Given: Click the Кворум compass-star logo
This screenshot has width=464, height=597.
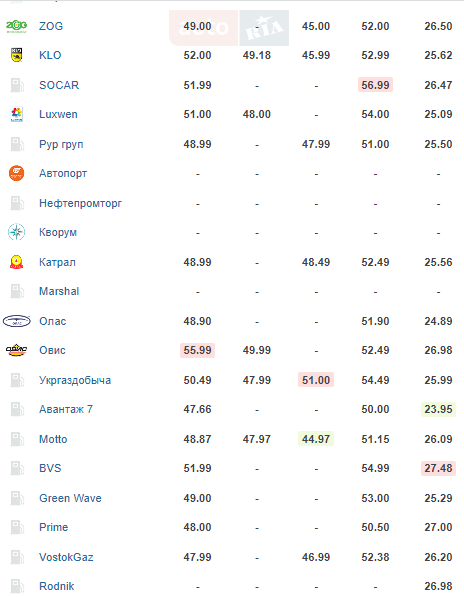Looking at the screenshot, I should click(x=16, y=232).
